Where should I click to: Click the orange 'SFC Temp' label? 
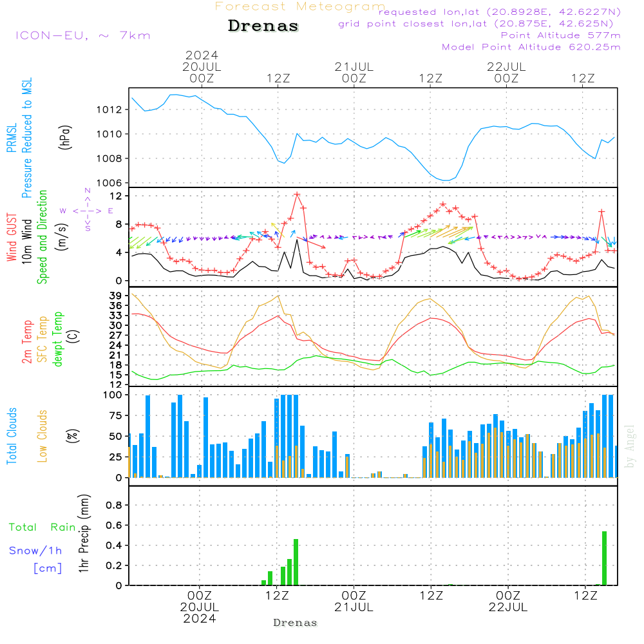43,339
